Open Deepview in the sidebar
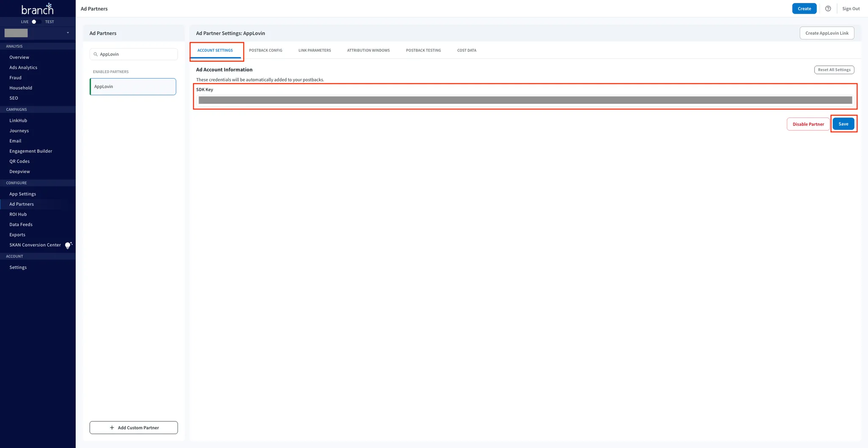This screenshot has height=448, width=868. 19,171
